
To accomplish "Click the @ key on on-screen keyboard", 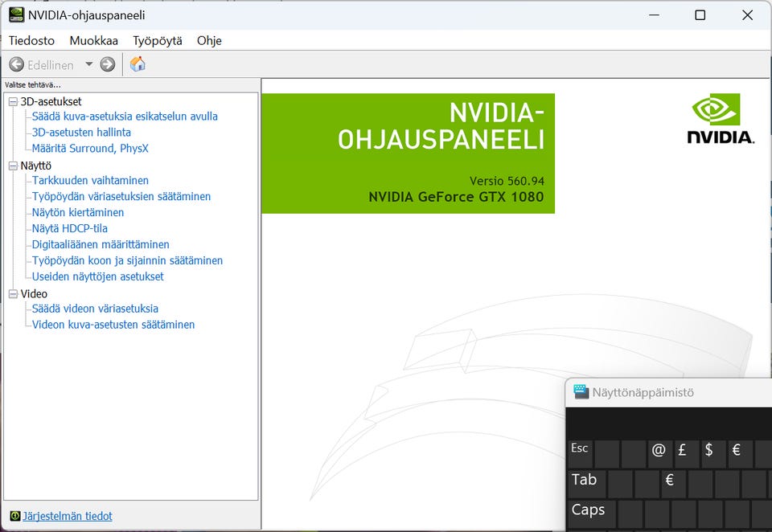I will point(659,454).
